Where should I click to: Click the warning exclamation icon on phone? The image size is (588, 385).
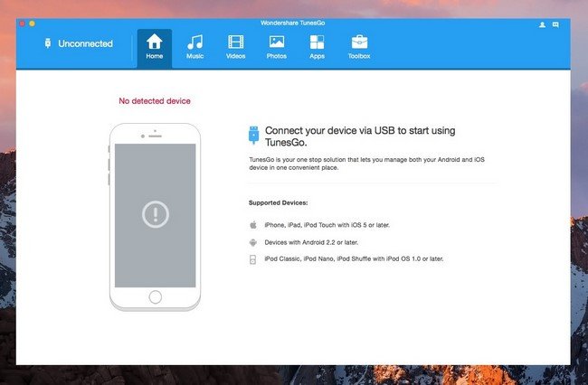[156, 214]
